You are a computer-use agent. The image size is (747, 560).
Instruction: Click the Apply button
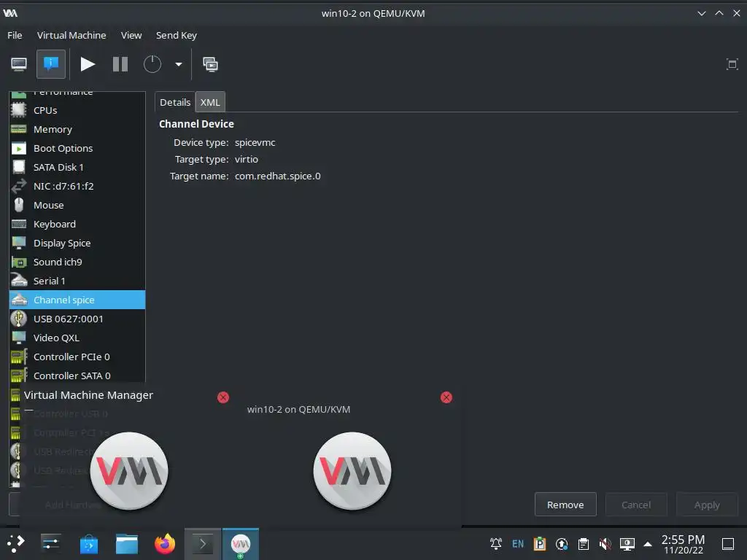click(707, 505)
